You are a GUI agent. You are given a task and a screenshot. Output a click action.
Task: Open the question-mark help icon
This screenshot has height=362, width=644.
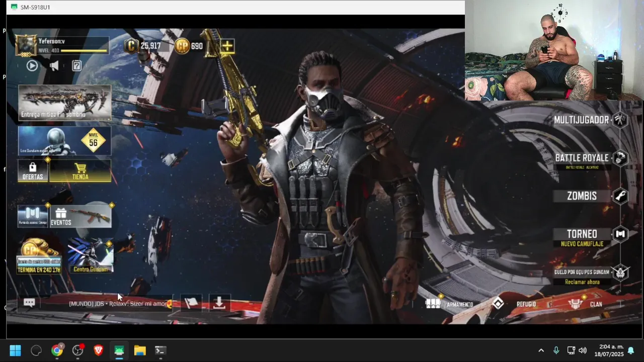coord(76,65)
